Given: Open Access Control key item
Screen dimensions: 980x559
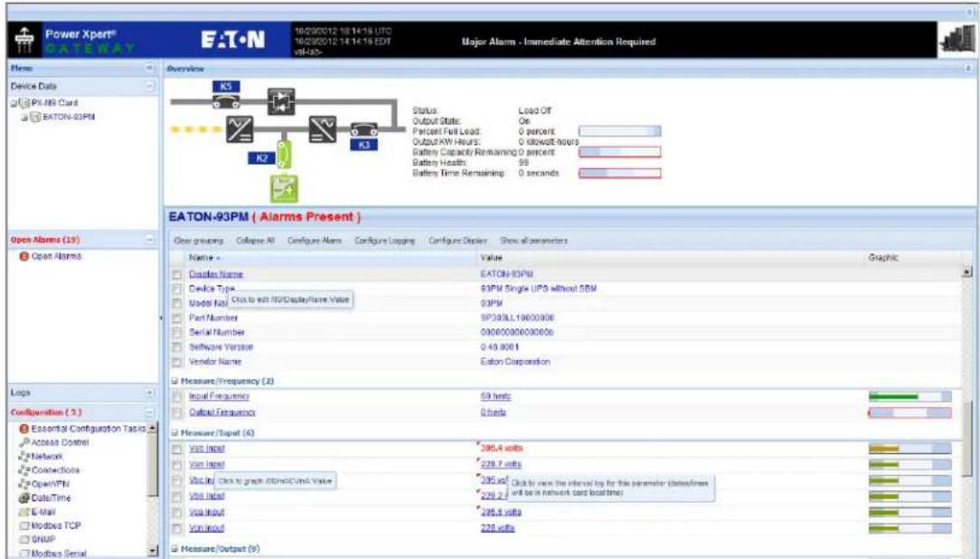Looking at the screenshot, I should point(54,442).
